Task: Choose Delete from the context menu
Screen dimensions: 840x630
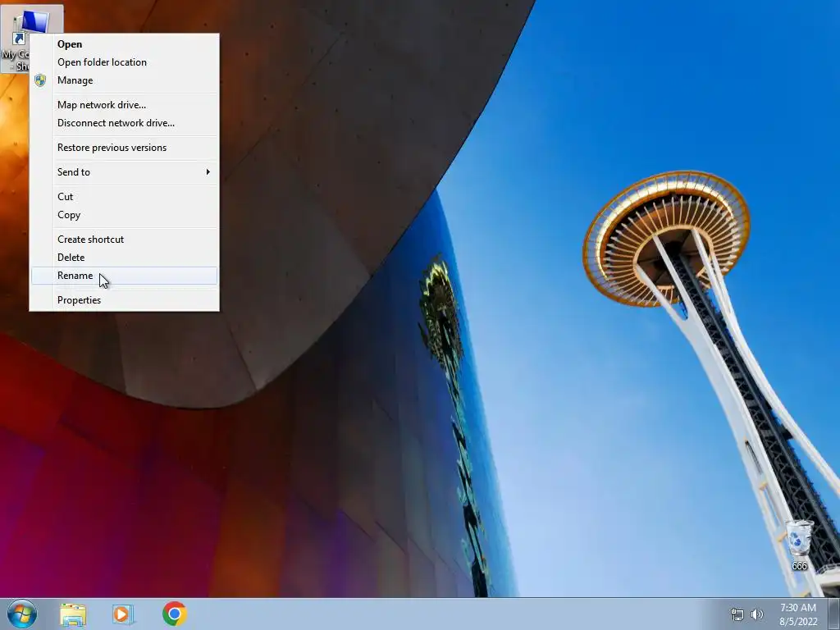Action: pos(125,258)
